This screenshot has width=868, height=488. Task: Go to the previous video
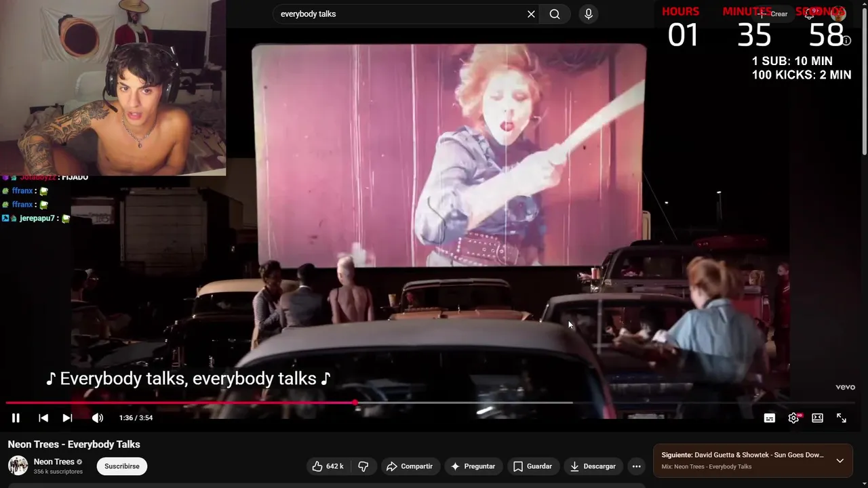[x=43, y=418]
